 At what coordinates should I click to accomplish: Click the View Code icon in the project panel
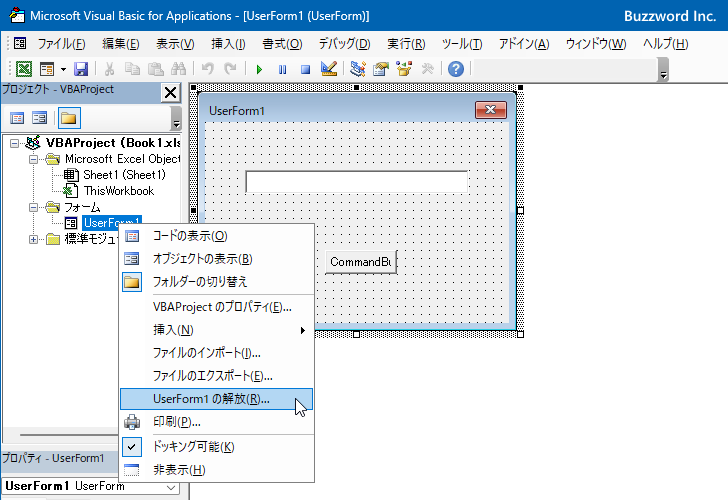click(x=17, y=118)
